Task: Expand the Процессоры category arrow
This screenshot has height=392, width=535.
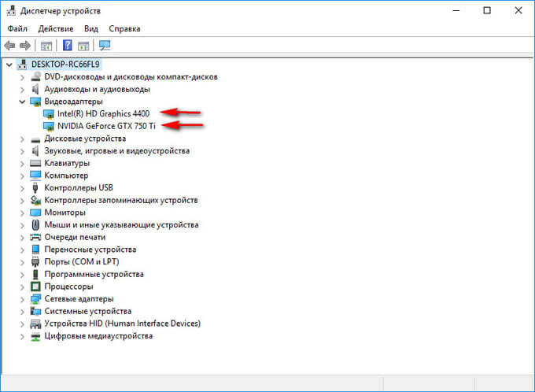Action: pyautogui.click(x=22, y=287)
